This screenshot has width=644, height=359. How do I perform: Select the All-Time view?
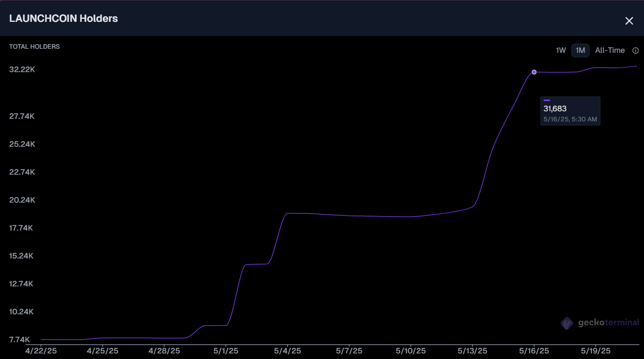pos(609,50)
